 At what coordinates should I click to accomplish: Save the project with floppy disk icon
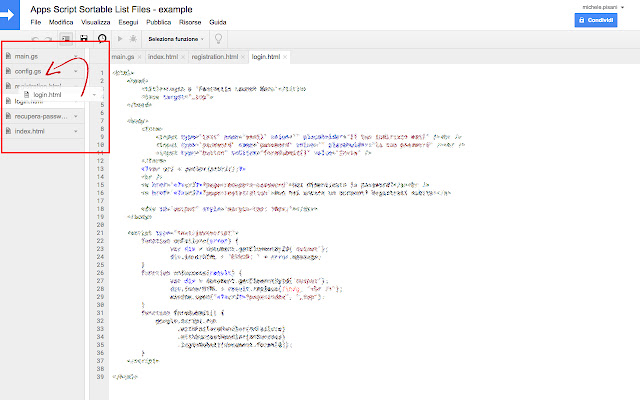point(84,38)
